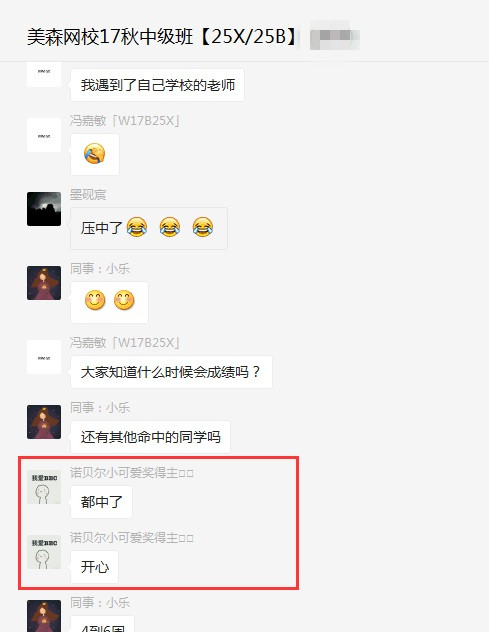
Task: Click the crying-laughing emoji message from 冯嘉敏
Action: [x=95, y=154]
